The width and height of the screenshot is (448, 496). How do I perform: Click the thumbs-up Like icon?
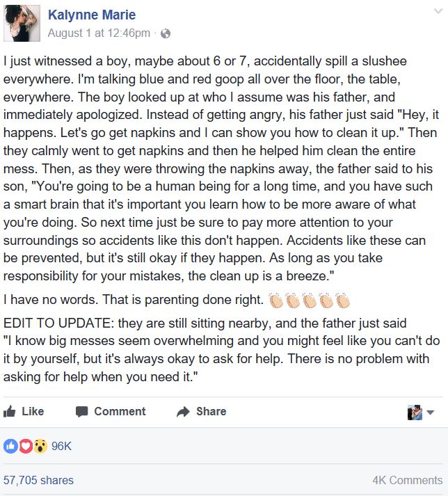(10, 411)
